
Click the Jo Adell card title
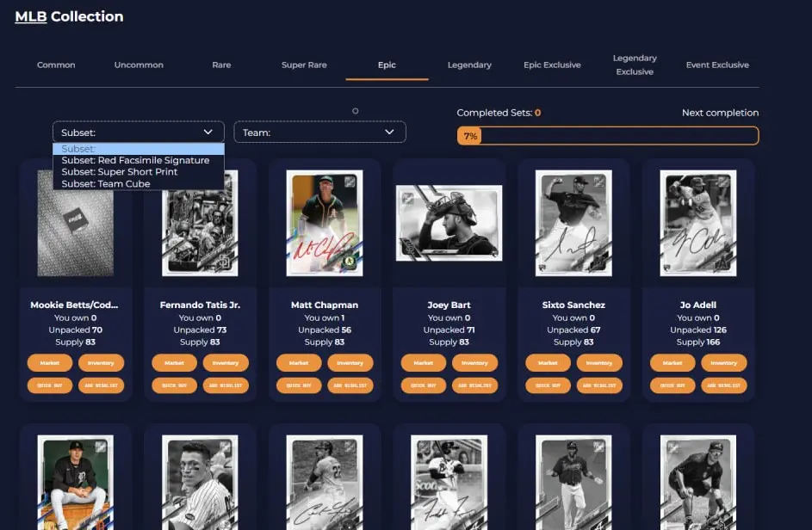tap(698, 305)
